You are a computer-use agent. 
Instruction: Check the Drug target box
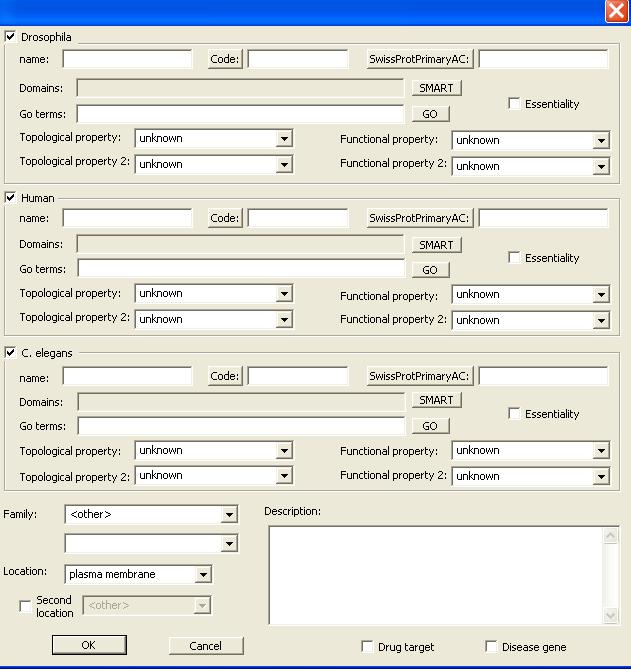coord(367,646)
